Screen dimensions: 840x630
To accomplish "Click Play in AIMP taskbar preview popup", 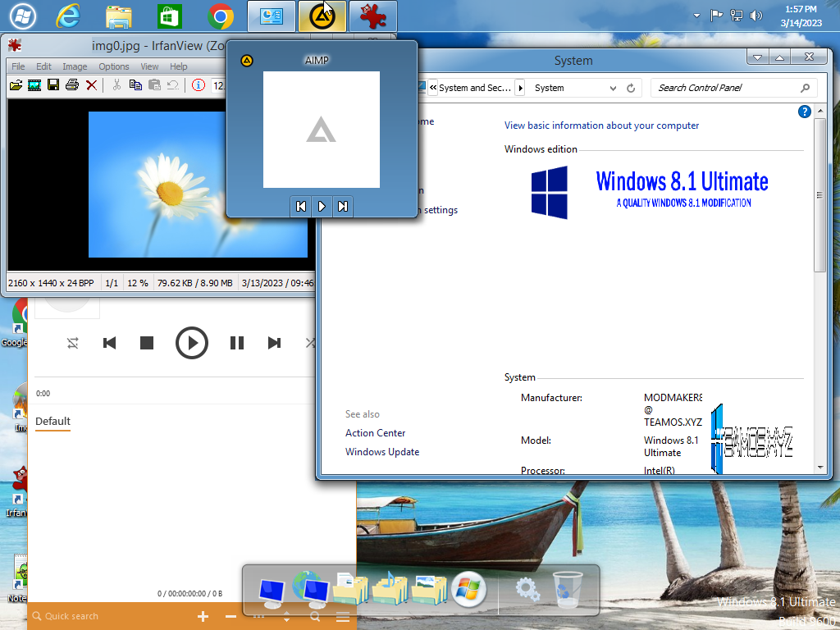I will [322, 206].
